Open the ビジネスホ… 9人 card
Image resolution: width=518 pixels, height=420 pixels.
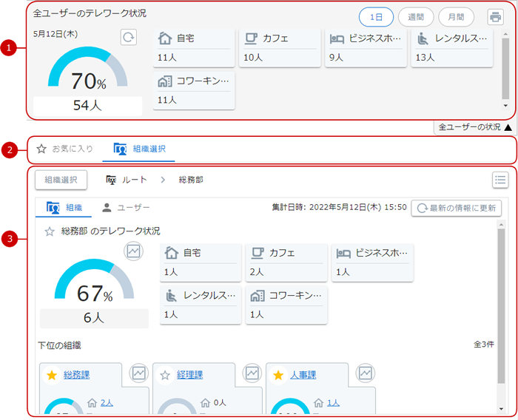[366, 48]
